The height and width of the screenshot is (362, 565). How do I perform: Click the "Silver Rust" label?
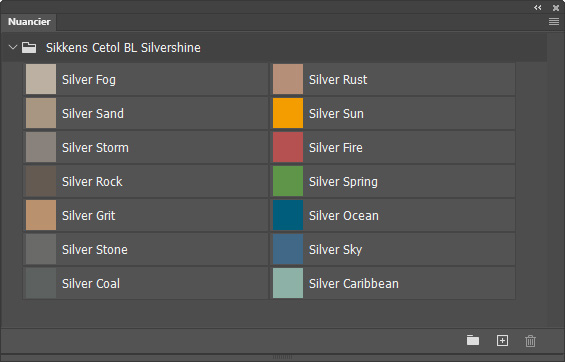338,80
